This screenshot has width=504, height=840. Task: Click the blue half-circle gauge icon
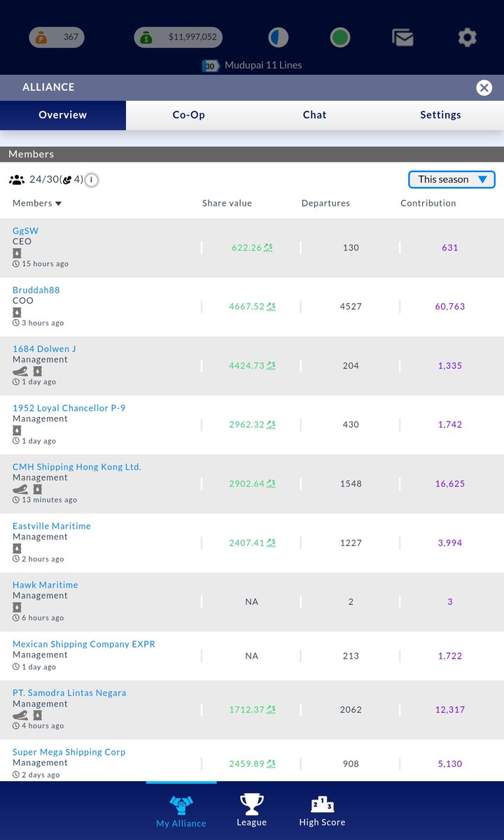coord(279,38)
